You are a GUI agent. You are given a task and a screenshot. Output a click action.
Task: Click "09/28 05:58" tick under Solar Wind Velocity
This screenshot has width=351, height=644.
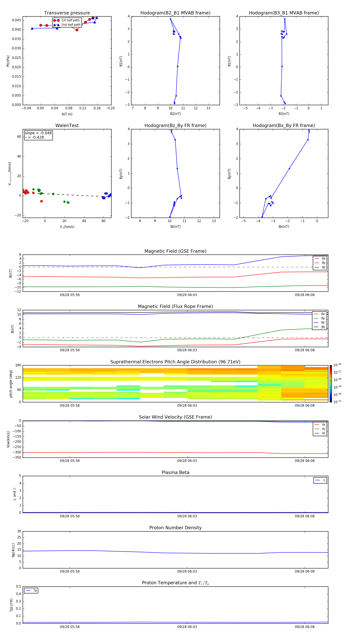(x=70, y=461)
